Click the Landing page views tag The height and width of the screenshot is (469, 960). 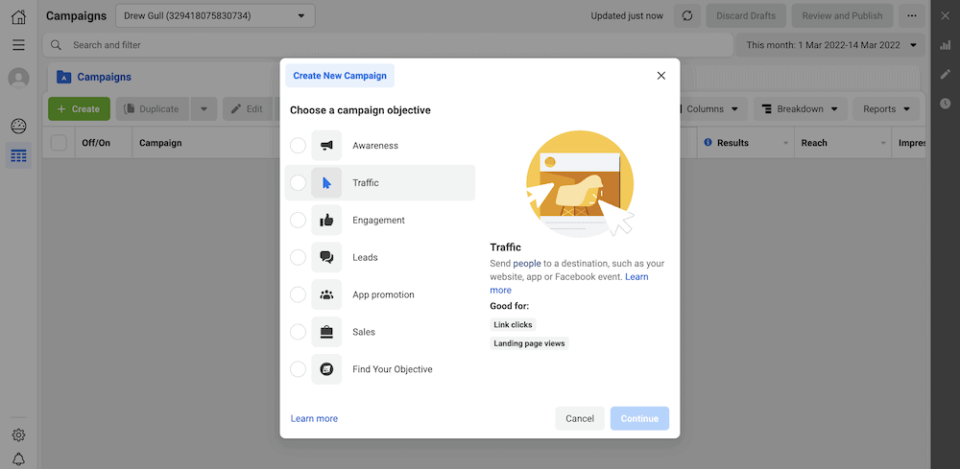click(x=530, y=343)
